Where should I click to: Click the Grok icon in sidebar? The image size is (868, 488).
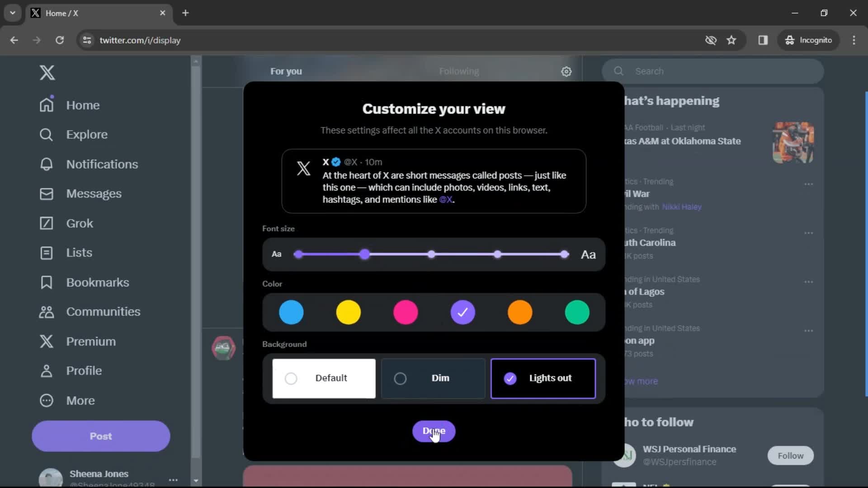(x=47, y=223)
